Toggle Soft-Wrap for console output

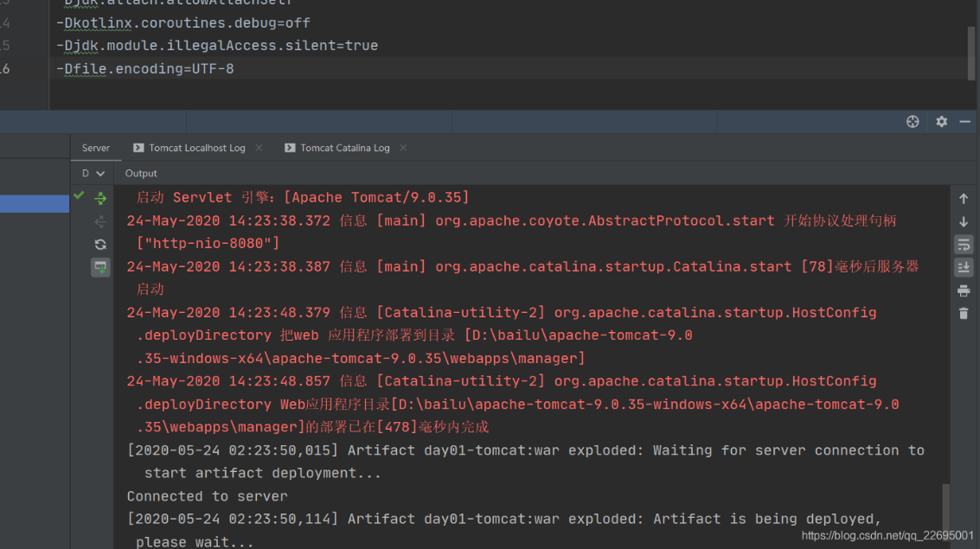(963, 244)
